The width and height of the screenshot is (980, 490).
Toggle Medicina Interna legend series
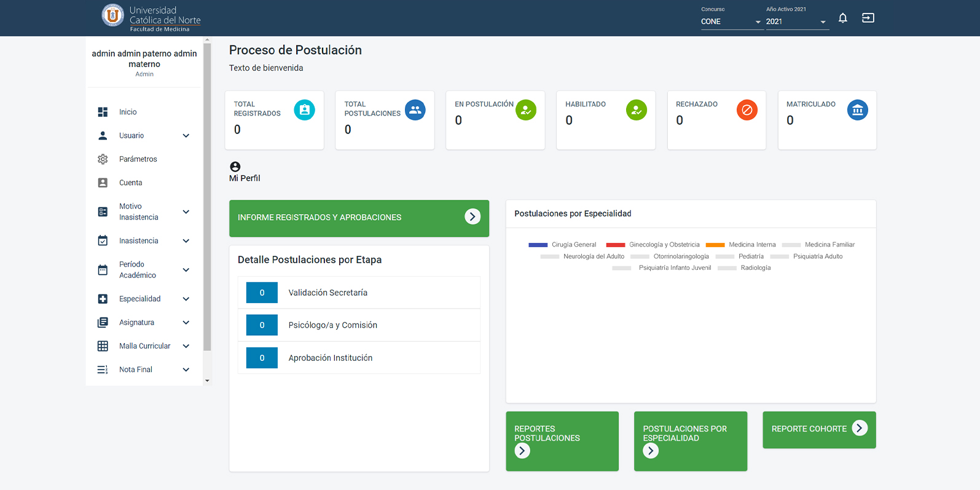[740, 245]
